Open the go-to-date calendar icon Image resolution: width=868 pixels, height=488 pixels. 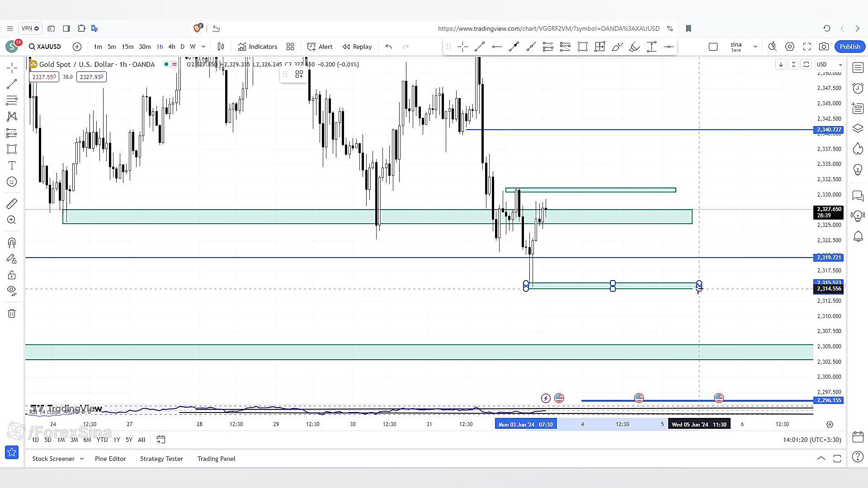160,440
